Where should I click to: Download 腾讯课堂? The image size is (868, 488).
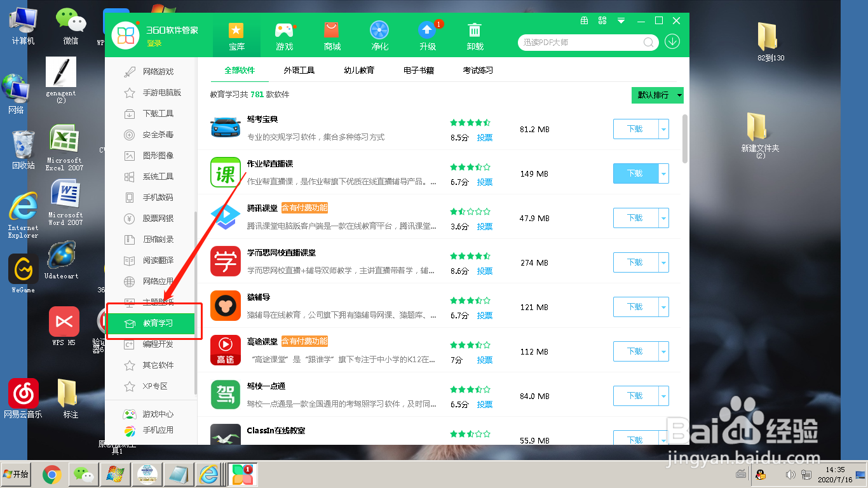coord(636,217)
